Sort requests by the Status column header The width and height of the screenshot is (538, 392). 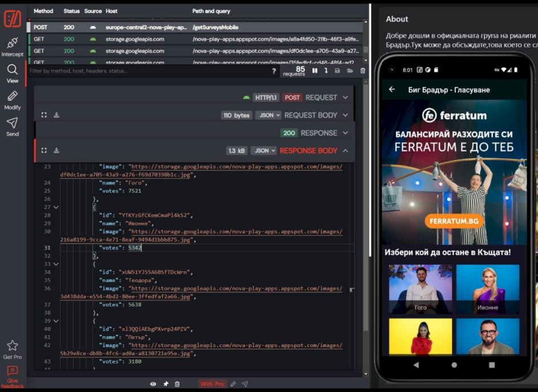tap(72, 11)
